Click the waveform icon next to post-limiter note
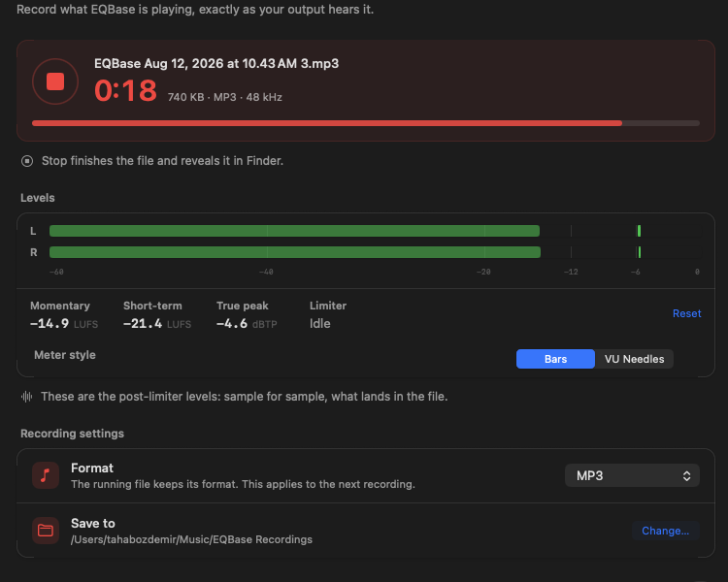 26,397
